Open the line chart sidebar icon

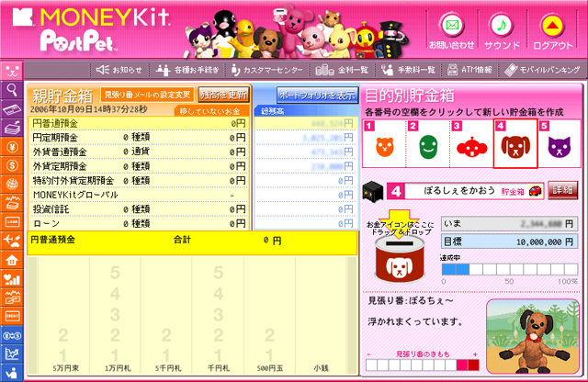tap(12, 354)
